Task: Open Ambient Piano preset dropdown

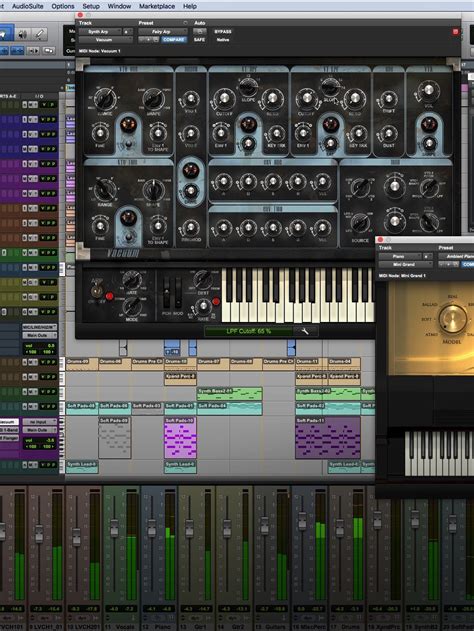Action: pyautogui.click(x=456, y=256)
